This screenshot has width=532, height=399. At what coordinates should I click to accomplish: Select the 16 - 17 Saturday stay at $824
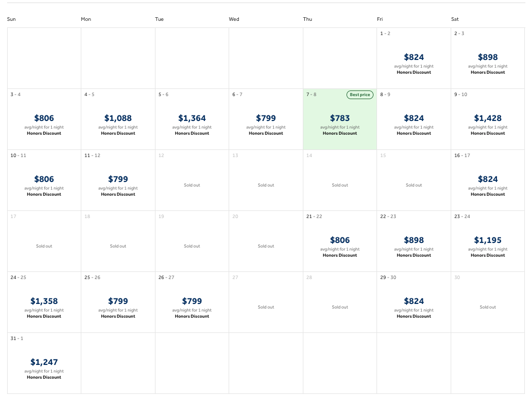click(488, 180)
